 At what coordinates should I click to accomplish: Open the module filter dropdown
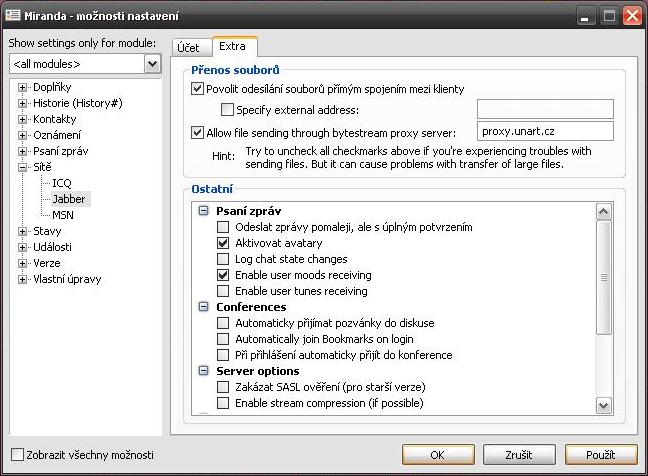152,64
